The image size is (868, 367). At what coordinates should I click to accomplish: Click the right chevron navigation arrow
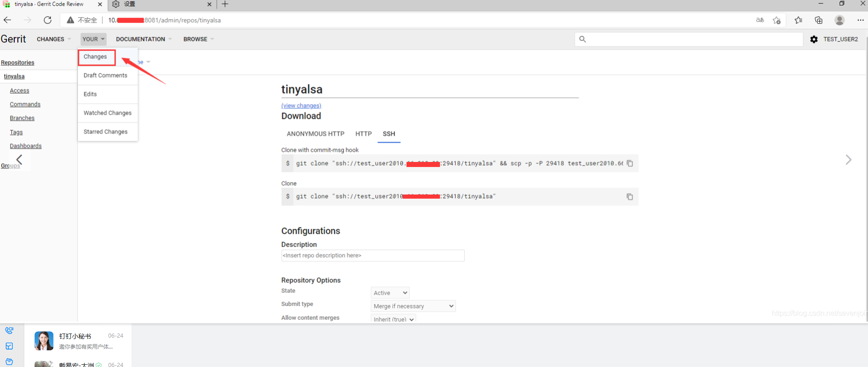coord(848,160)
